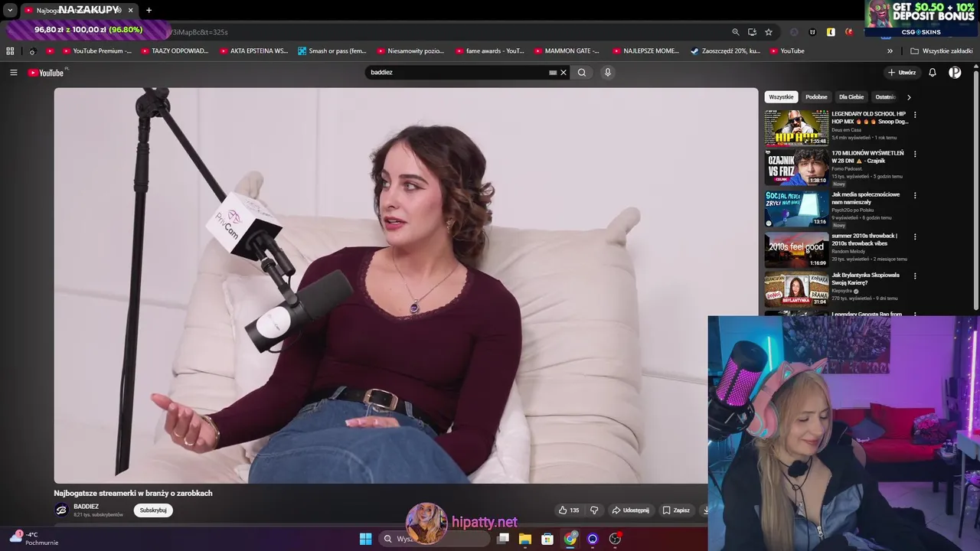
Task: Subscribe with the Subskrybuj button
Action: [153, 510]
